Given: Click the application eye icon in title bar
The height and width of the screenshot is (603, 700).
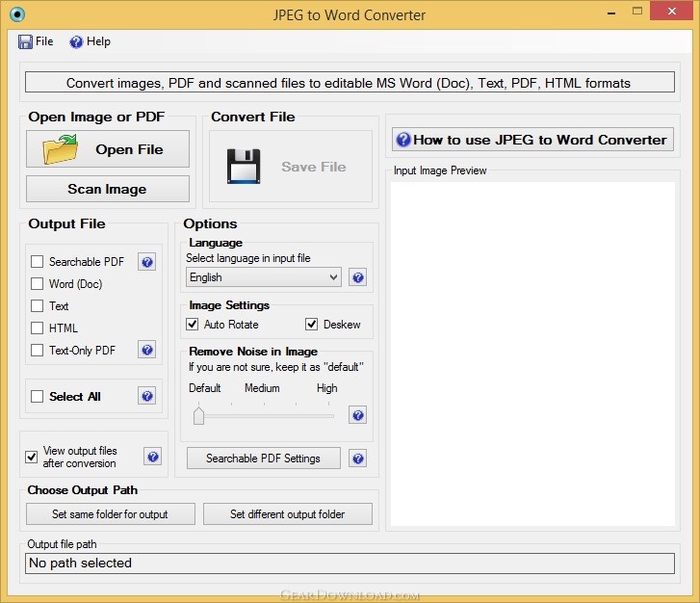Looking at the screenshot, I should (x=17, y=14).
